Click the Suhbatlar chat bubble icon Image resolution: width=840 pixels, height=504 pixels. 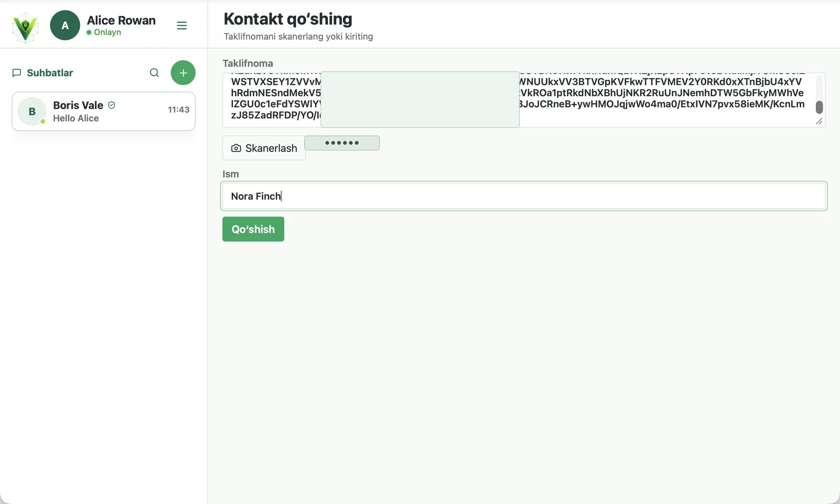17,73
